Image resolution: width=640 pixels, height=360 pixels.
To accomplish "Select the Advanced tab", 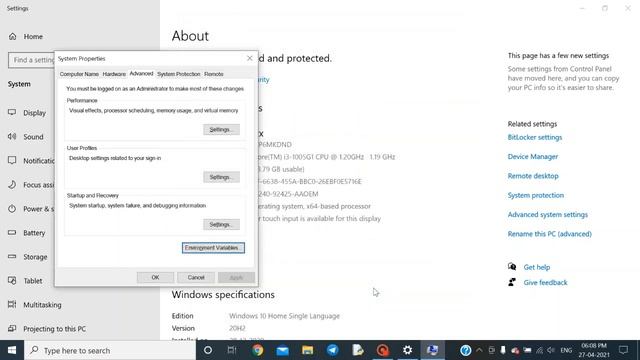I will (x=141, y=73).
